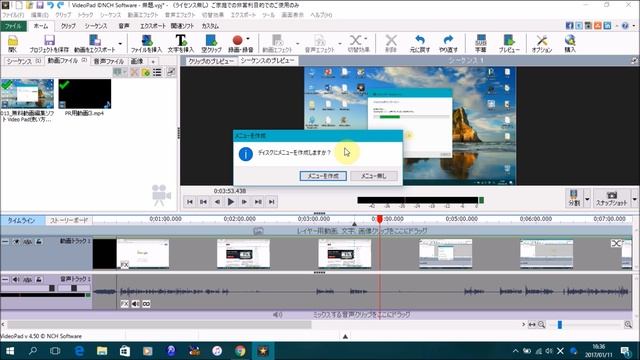Open the 動画をエクスポート dropdown arrow
640x360 pixels.
pos(120,44)
